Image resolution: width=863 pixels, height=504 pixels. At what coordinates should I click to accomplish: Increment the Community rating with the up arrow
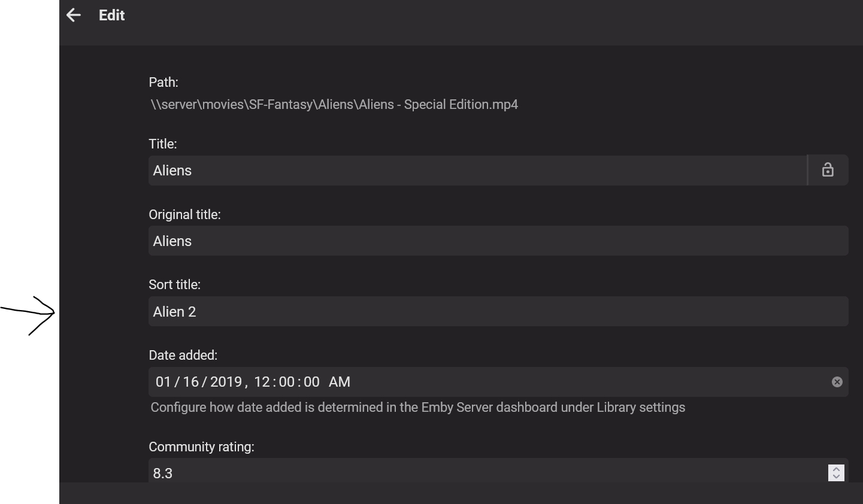(x=837, y=469)
